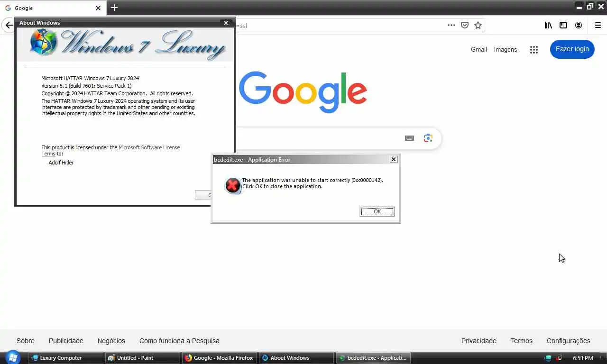This screenshot has width=607, height=364.
Task: Open the Windows Start orb
Action: click(12, 357)
